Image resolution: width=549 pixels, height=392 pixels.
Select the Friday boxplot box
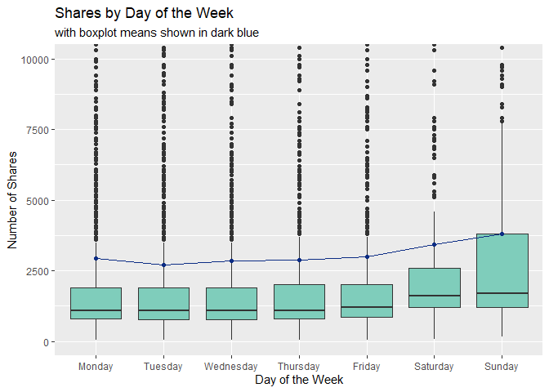coord(367,301)
